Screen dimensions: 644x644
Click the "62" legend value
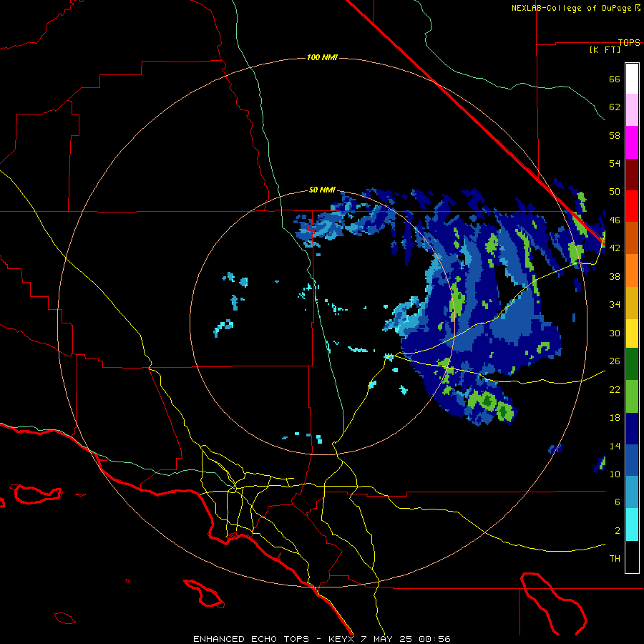[x=615, y=107]
